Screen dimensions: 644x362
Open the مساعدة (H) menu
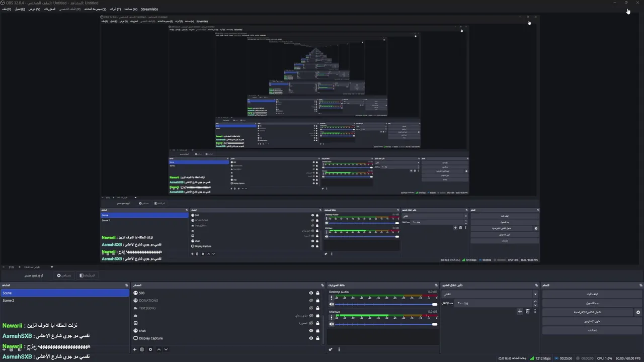point(131,9)
